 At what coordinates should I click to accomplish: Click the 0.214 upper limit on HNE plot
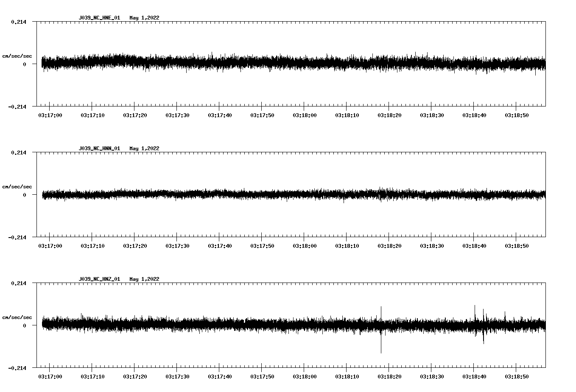(x=18, y=22)
